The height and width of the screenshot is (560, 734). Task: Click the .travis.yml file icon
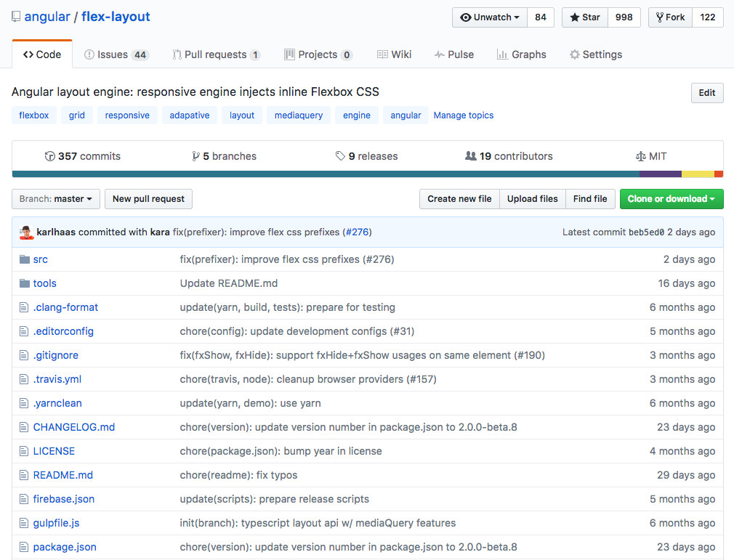click(x=24, y=379)
